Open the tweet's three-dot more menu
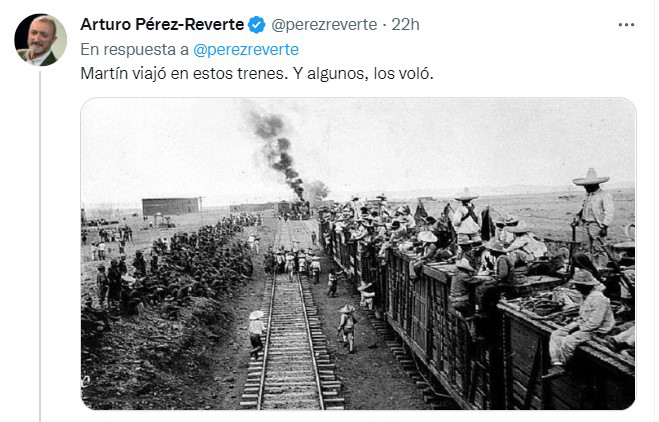 pos(626,25)
